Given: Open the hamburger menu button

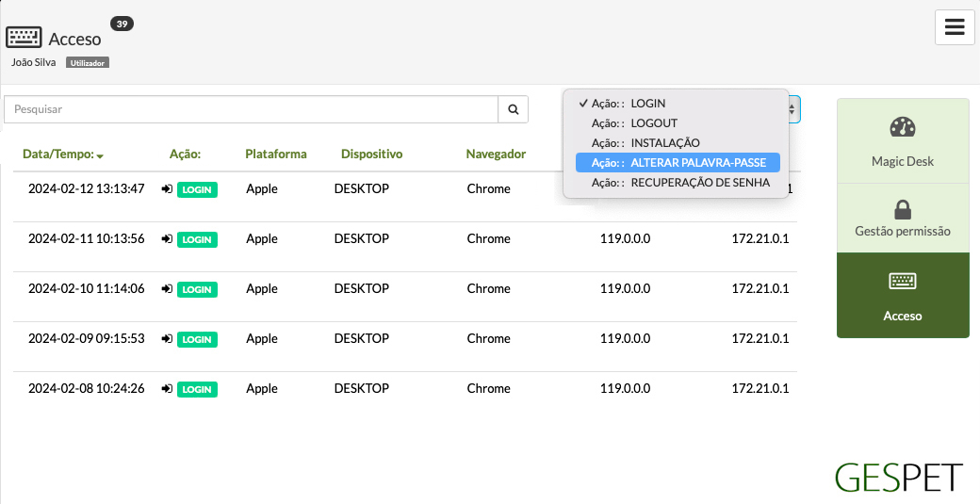Looking at the screenshot, I should pos(955,27).
